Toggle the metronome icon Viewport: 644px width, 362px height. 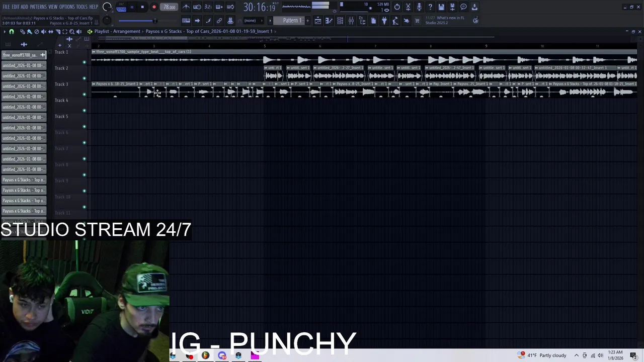coord(186,7)
